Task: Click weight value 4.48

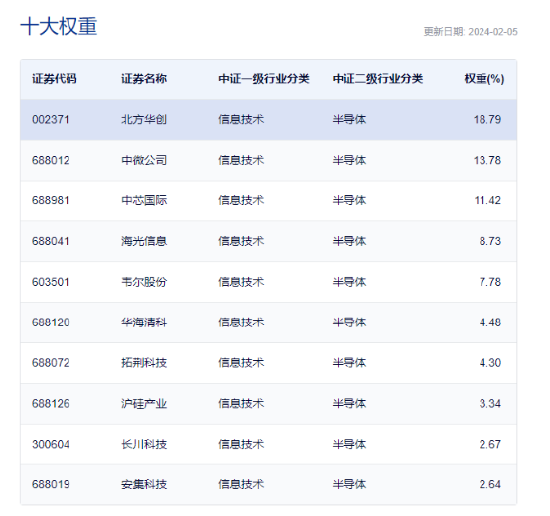Action: point(490,322)
